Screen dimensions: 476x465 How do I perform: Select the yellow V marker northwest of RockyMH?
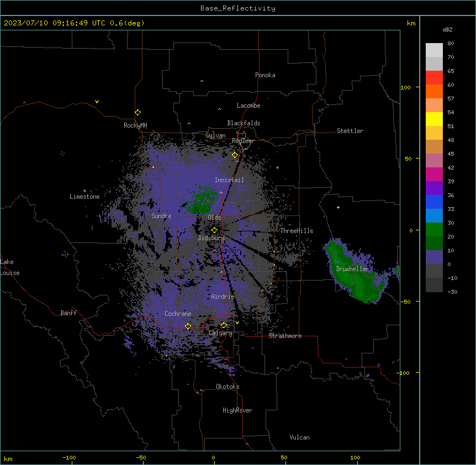(x=97, y=102)
